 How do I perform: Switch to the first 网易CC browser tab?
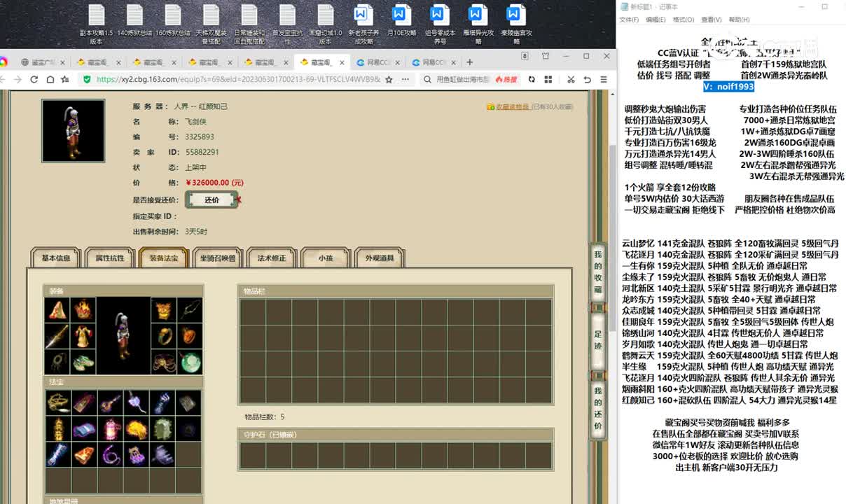pyautogui.click(x=378, y=62)
